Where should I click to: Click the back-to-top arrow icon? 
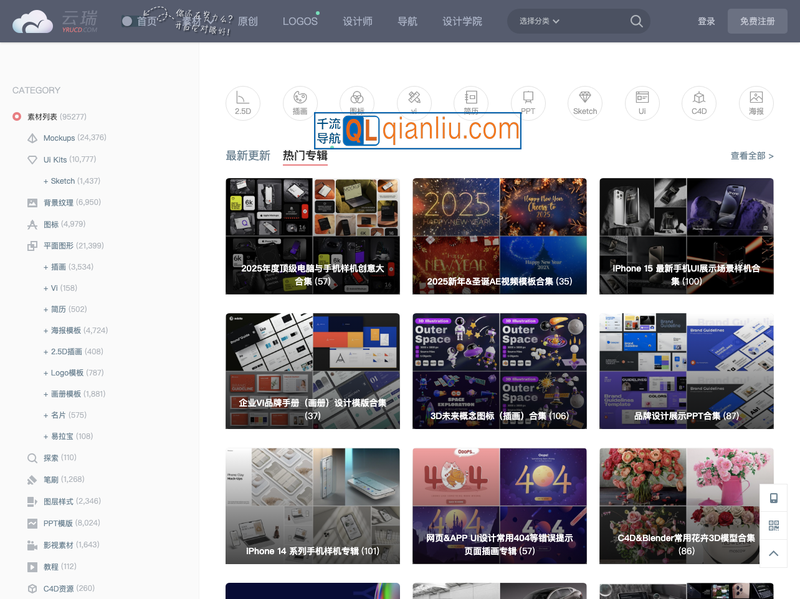coord(773,552)
